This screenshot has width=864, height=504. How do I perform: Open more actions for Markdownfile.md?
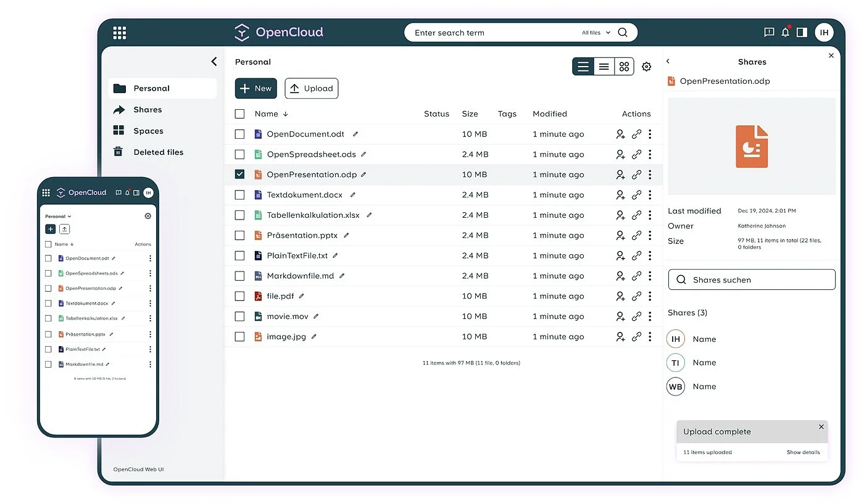[x=650, y=276]
